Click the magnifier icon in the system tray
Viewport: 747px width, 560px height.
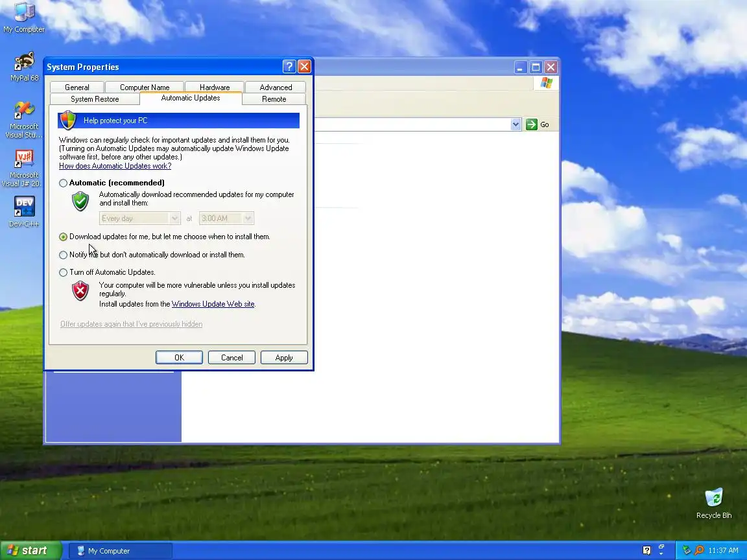tap(699, 550)
